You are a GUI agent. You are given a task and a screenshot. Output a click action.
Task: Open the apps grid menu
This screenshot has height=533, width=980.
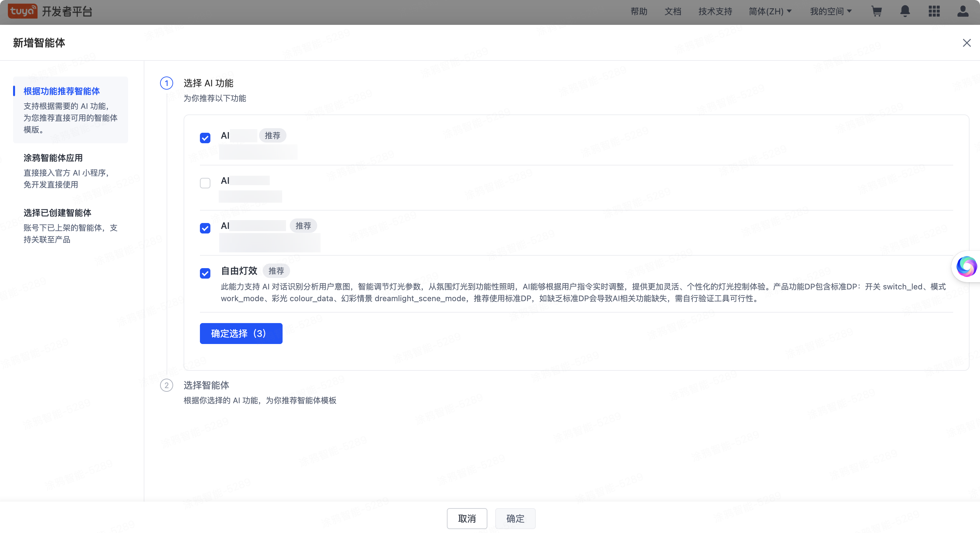[934, 11]
